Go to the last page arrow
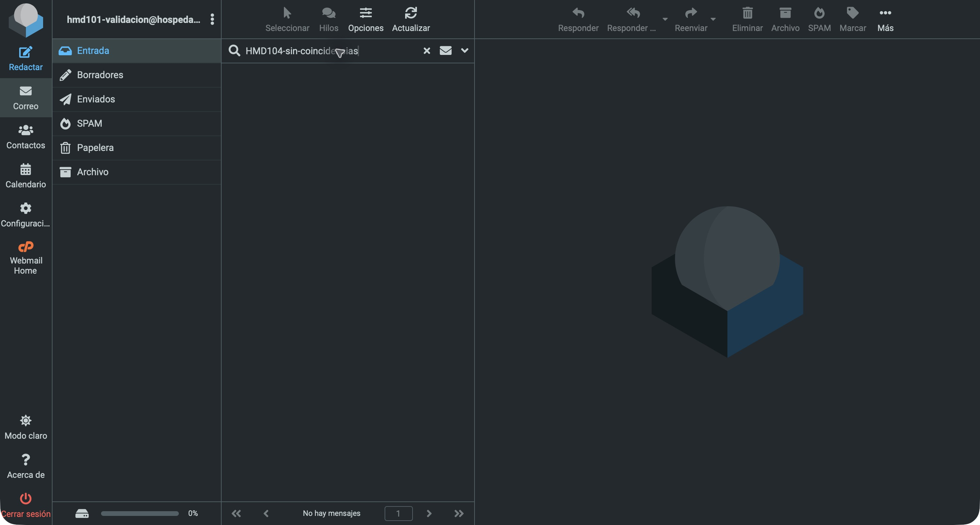Screen dimensions: 980x525 tap(459, 513)
